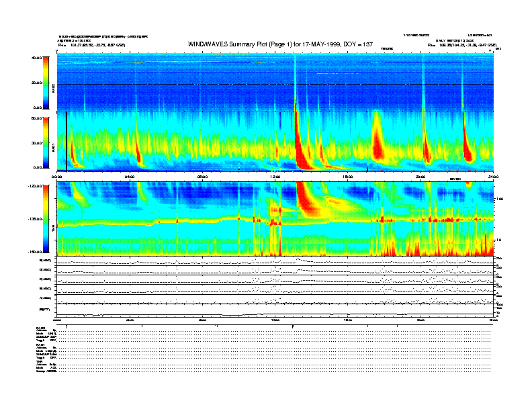Click the RAD2 vertical axis label
Screen dimensions: 532x411
pyautogui.click(x=53, y=89)
